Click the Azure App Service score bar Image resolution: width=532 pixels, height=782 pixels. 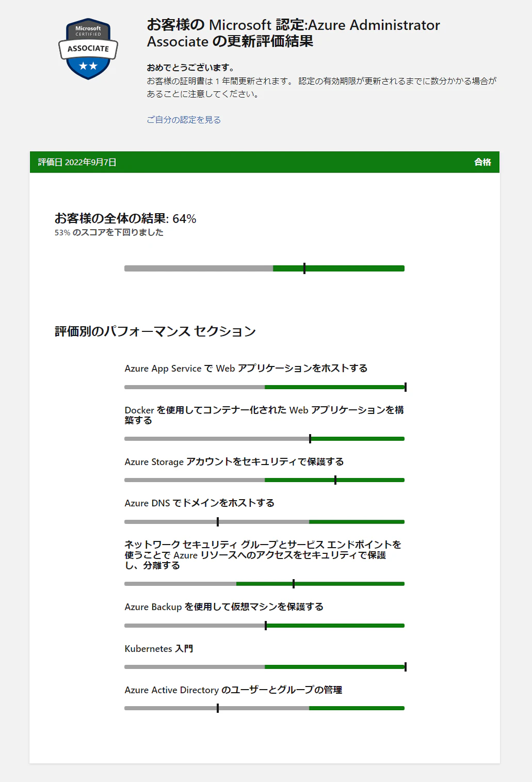tap(265, 387)
